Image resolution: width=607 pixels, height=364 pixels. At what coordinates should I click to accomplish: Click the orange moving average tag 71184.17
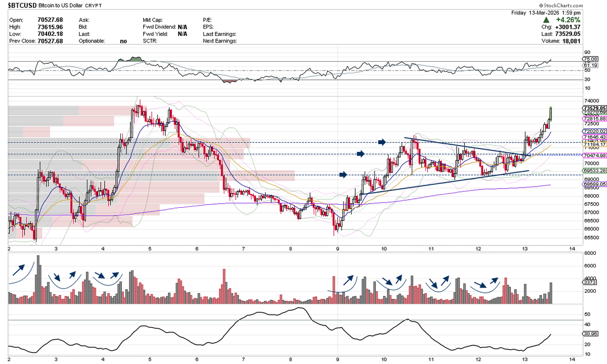[x=594, y=145]
